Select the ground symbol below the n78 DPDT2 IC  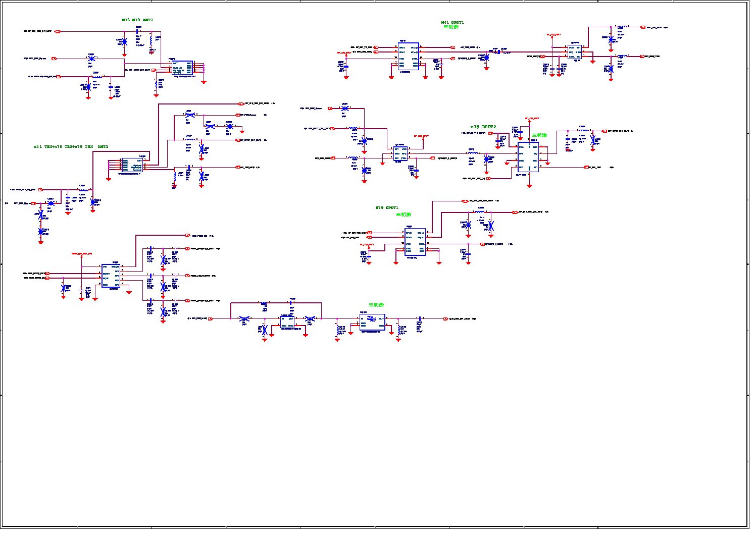pos(529,186)
